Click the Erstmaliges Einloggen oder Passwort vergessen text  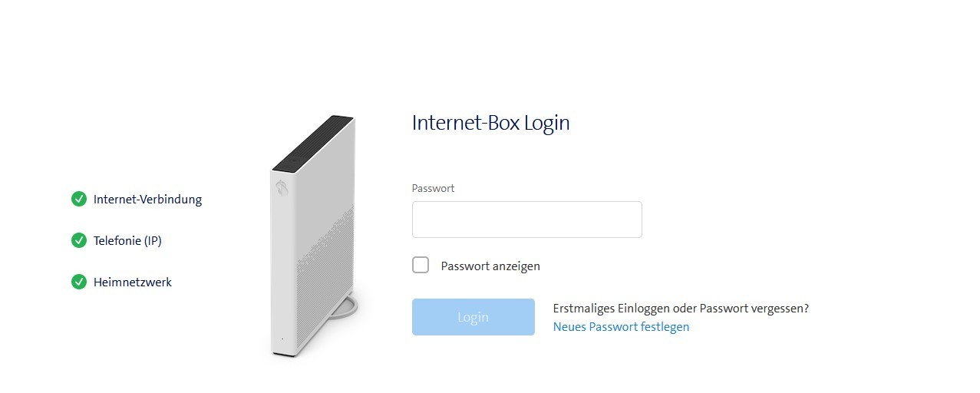coord(681,309)
